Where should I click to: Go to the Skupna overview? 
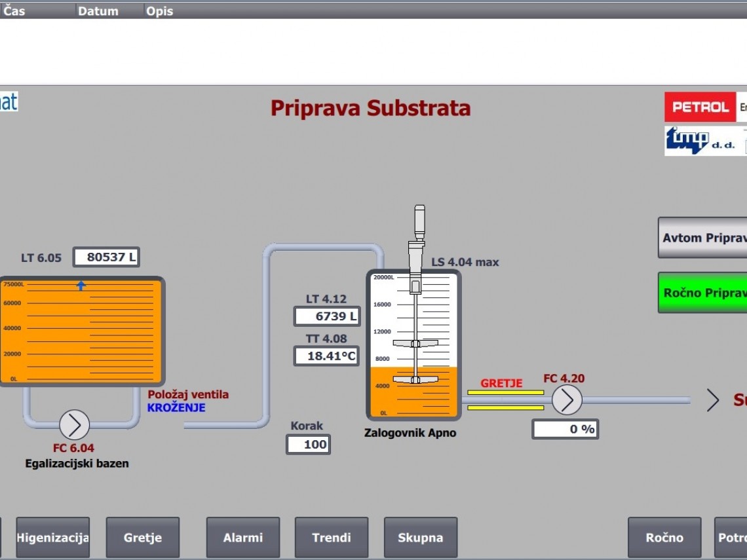(x=421, y=538)
